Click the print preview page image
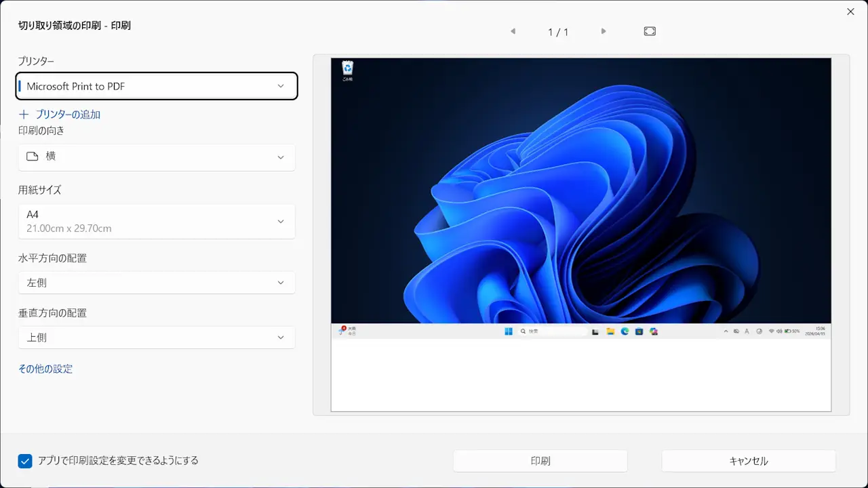 tap(581, 235)
